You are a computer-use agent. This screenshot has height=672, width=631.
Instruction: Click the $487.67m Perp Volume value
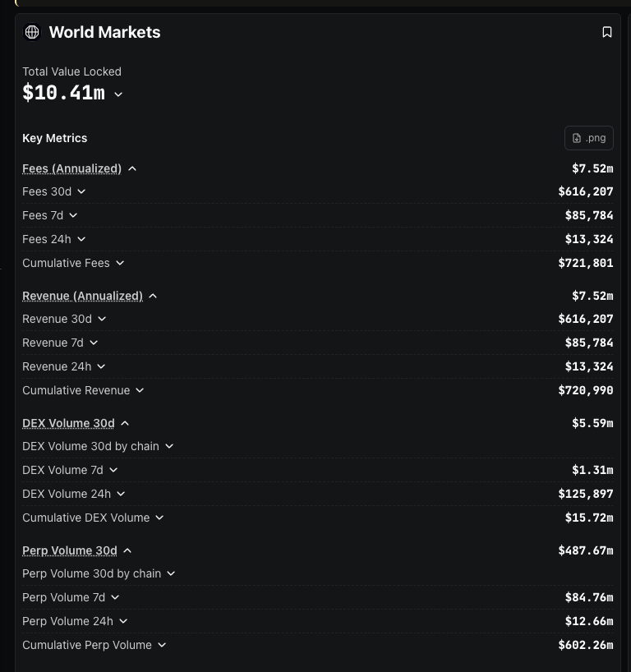(x=586, y=550)
